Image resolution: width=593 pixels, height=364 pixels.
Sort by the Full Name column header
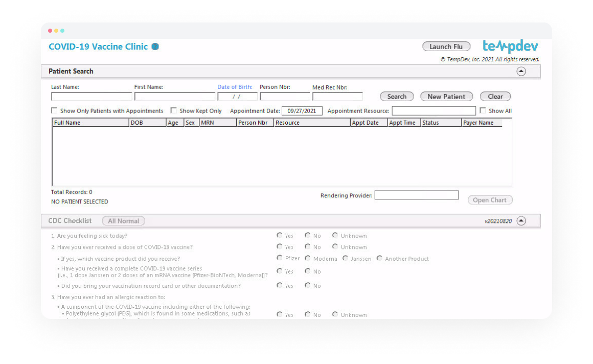90,123
